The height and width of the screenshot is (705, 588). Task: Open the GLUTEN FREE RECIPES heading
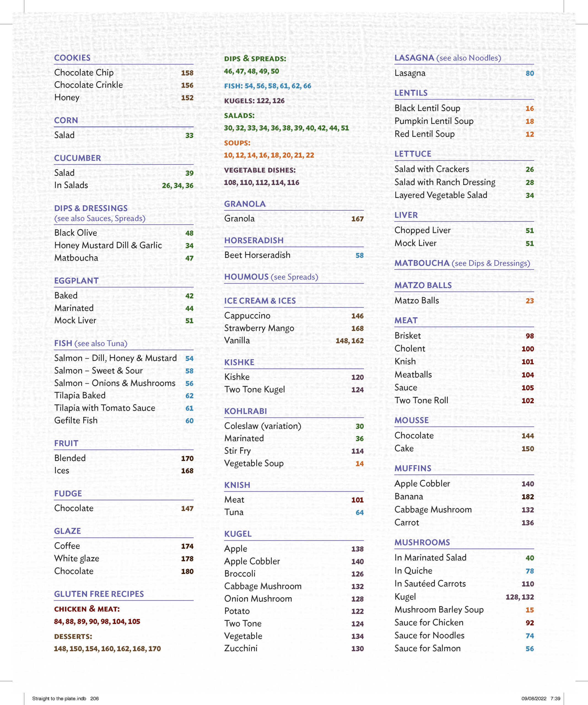click(99, 594)
